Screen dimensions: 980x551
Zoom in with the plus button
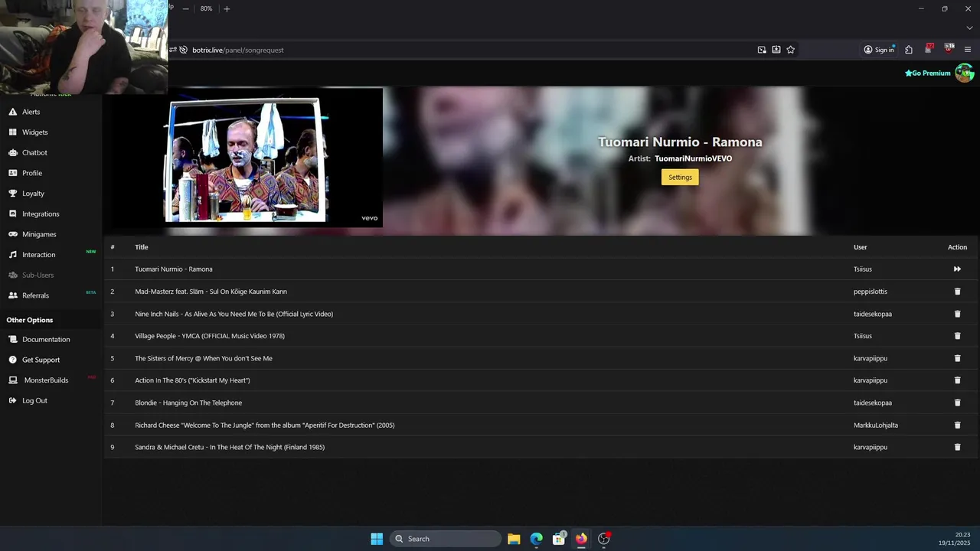pos(227,8)
